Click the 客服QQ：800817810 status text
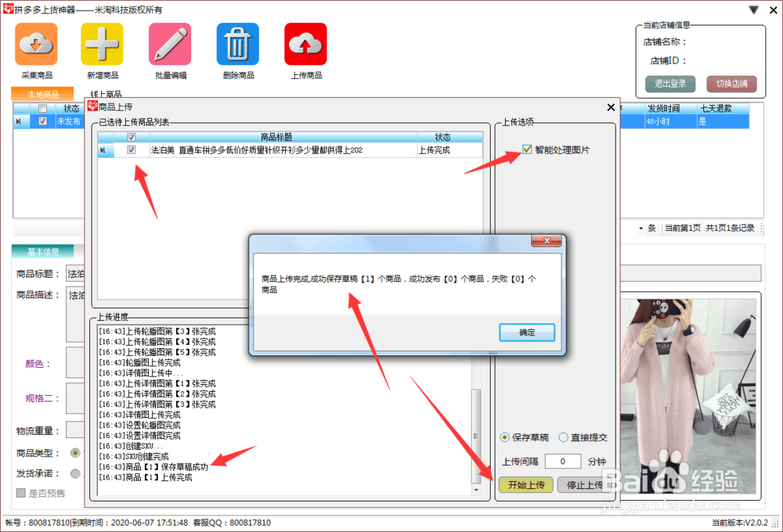Screen dimensions: 783x532 [x=232, y=523]
